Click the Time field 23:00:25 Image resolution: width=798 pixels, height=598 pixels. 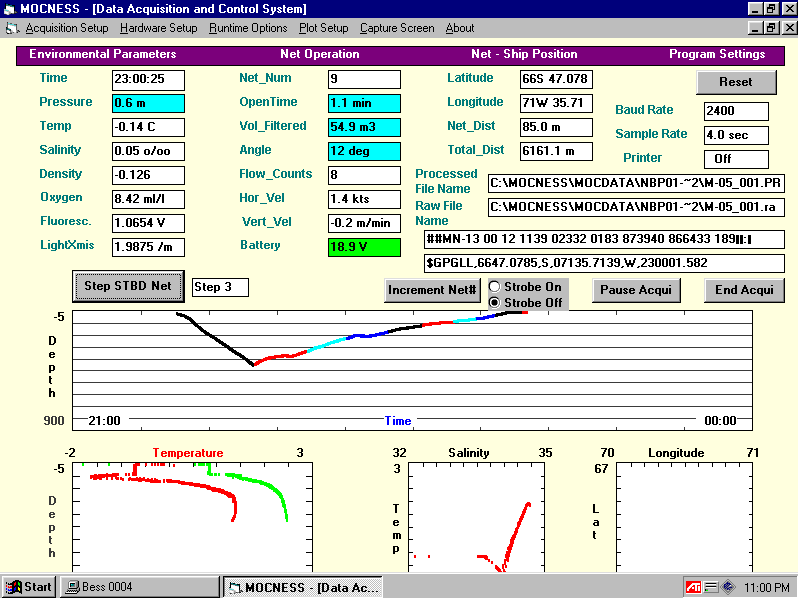148,79
